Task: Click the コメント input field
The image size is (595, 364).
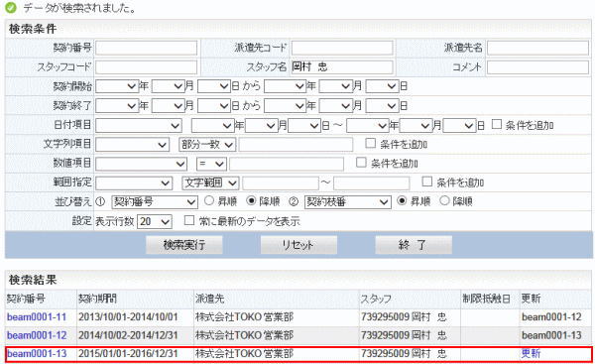Action: coord(537,67)
